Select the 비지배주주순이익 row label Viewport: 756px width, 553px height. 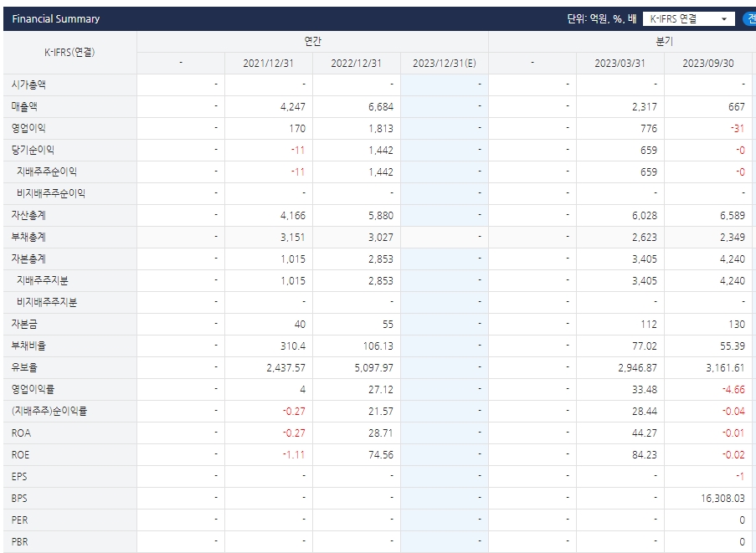(51, 193)
